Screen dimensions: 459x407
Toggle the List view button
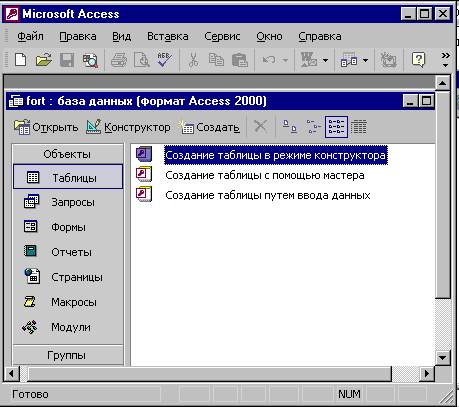point(336,127)
